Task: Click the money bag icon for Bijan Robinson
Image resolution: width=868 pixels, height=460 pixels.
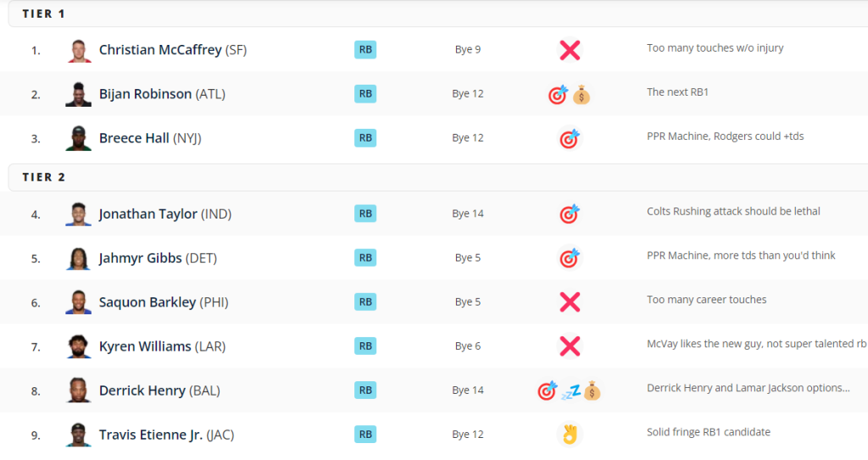Action: point(581,95)
